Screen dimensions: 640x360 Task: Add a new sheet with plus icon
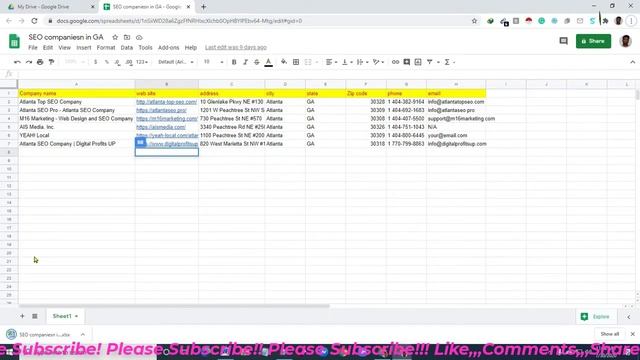22,316
